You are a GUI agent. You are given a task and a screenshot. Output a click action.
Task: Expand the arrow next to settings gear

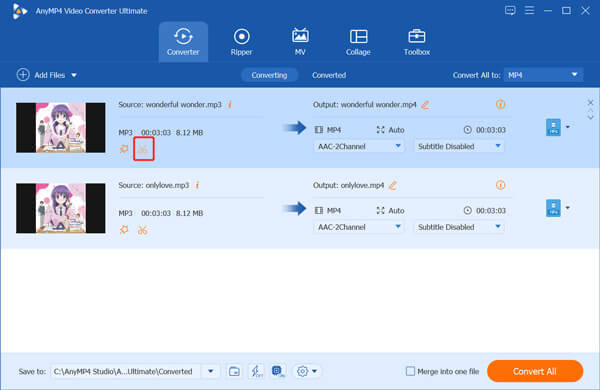point(315,371)
